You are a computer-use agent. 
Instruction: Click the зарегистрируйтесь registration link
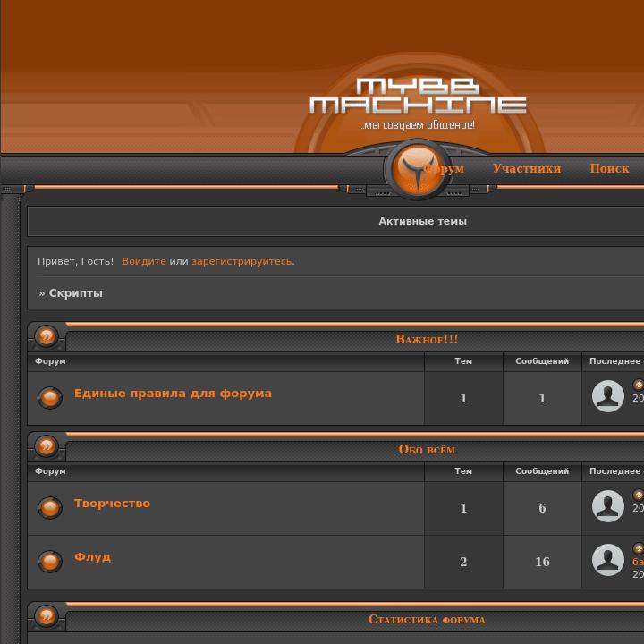241,261
